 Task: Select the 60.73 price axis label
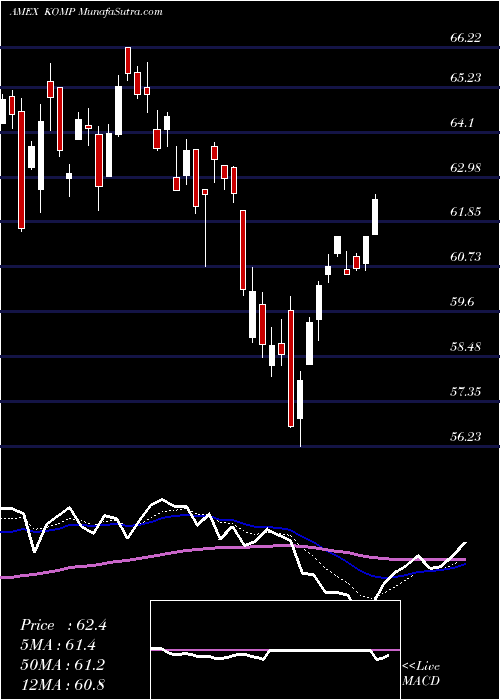point(466,257)
